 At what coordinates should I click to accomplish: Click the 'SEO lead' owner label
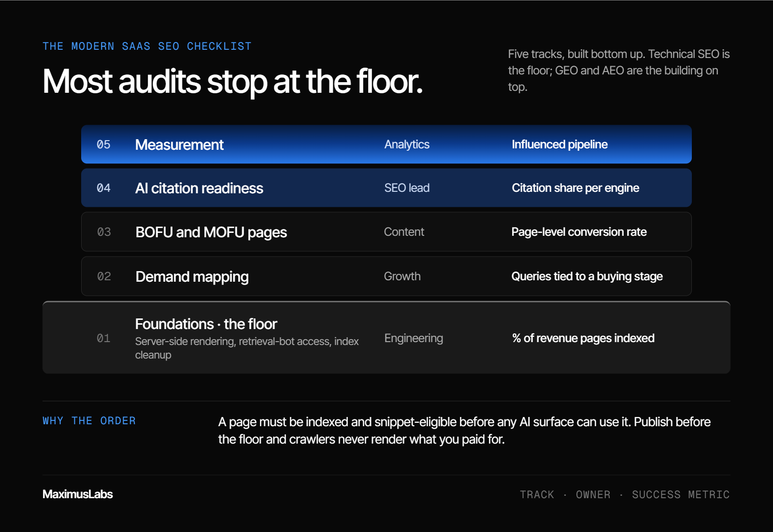[407, 188]
